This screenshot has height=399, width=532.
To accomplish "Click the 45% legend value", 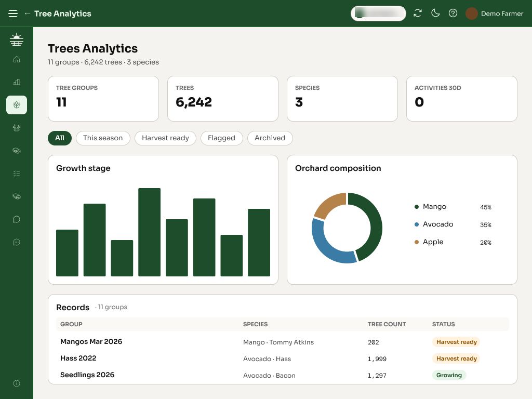I will pyautogui.click(x=486, y=207).
